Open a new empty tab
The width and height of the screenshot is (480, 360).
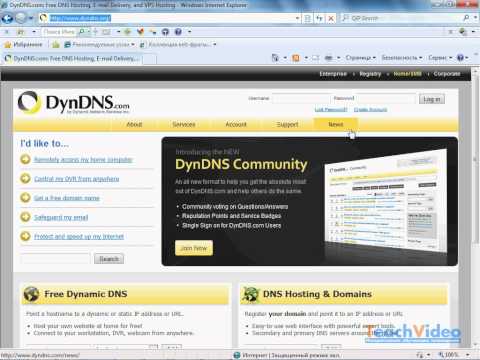150,59
